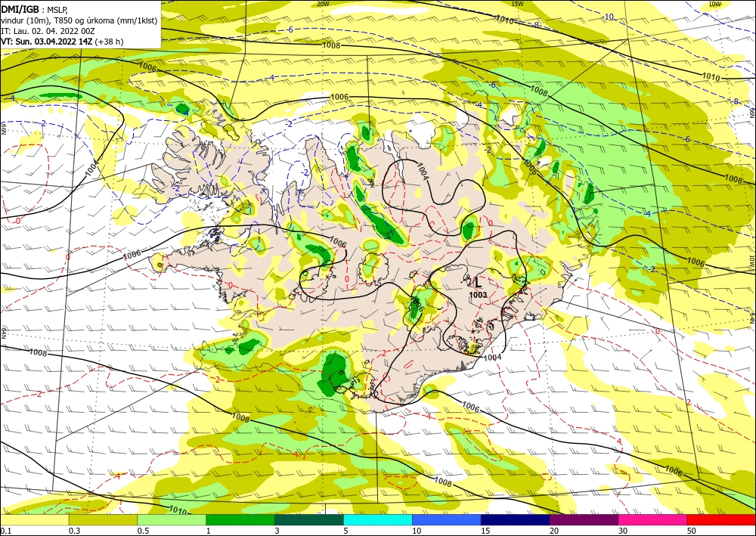The height and width of the screenshot is (536, 756).
Task: Select the light green 0.5–1 legend swatch
Action: [x=172, y=519]
